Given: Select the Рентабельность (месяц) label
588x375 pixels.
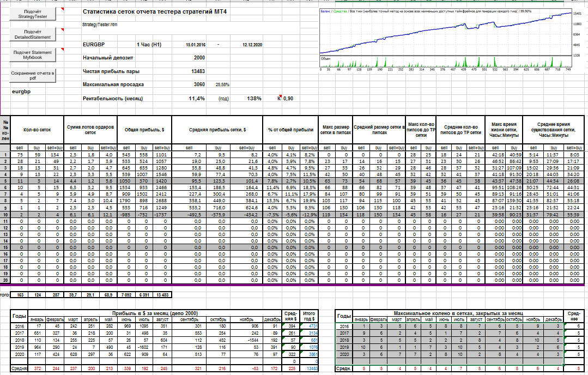Looking at the screenshot, I should click(113, 99).
